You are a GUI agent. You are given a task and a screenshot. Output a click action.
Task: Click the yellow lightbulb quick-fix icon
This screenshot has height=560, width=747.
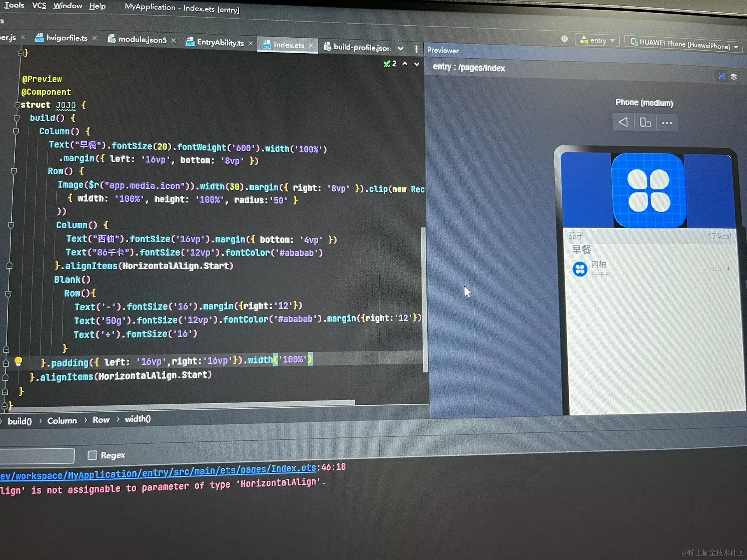[18, 362]
